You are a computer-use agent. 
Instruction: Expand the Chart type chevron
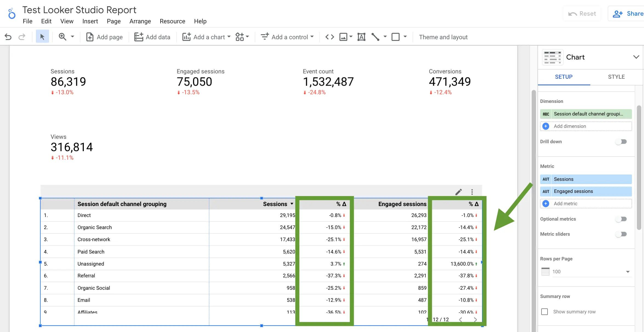(x=636, y=57)
